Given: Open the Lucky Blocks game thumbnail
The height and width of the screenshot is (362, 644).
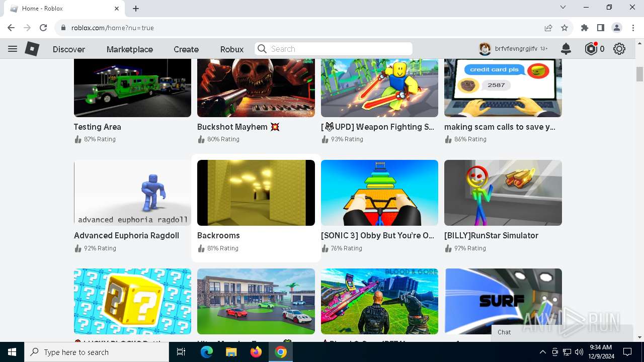Looking at the screenshot, I should click(132, 301).
